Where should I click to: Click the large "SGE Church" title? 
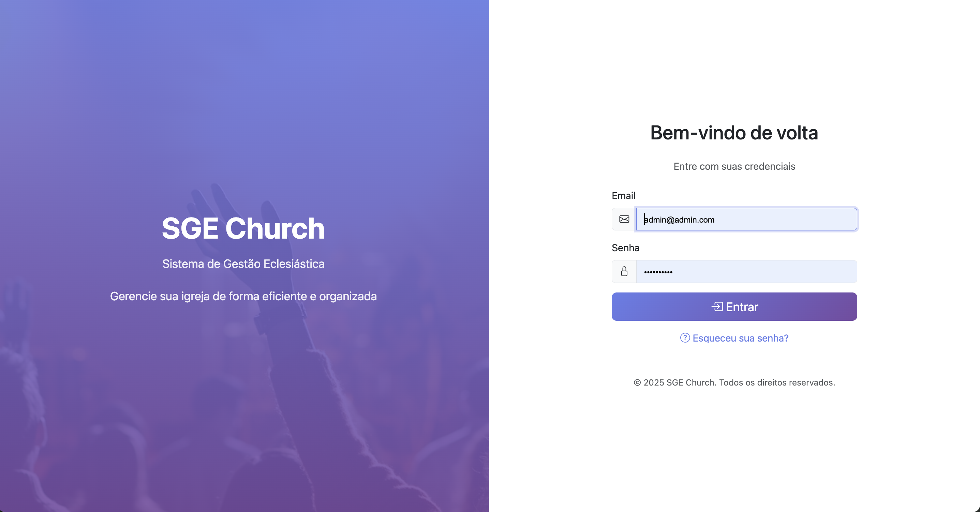coord(243,228)
